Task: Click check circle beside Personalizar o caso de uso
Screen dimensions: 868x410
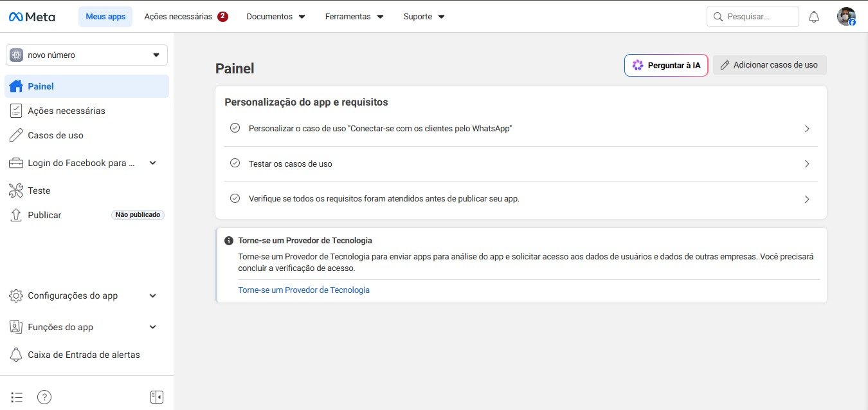Action: [x=235, y=128]
